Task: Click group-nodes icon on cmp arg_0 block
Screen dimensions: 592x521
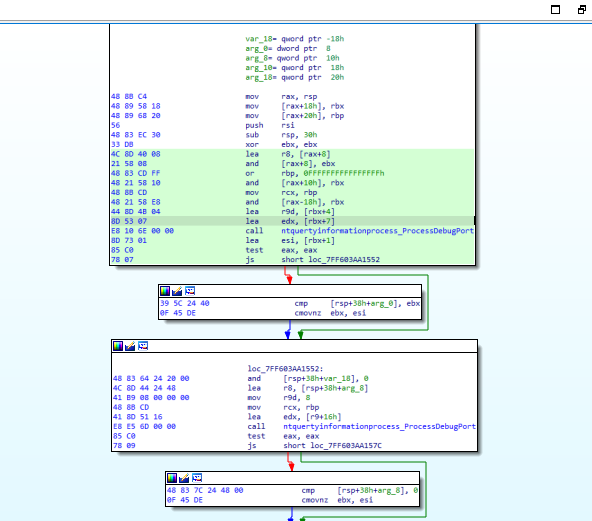Action: [190, 291]
